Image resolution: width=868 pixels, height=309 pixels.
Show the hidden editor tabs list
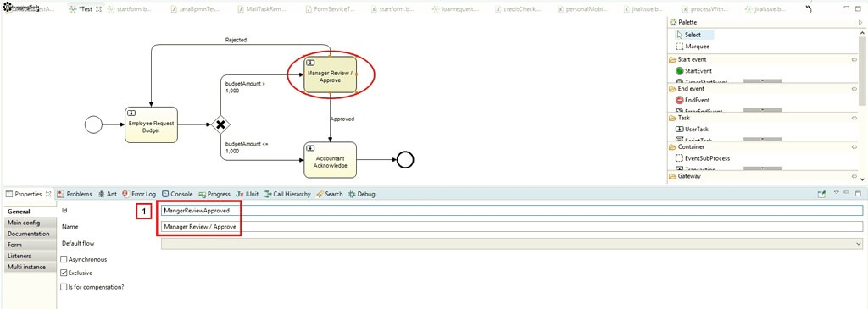(808, 8)
